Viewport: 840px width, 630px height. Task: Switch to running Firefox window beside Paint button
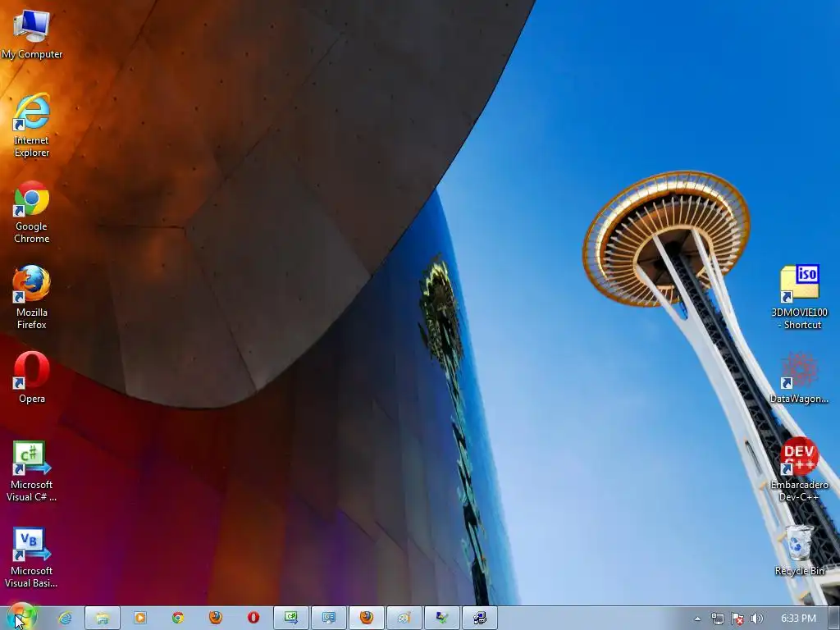coord(367,618)
